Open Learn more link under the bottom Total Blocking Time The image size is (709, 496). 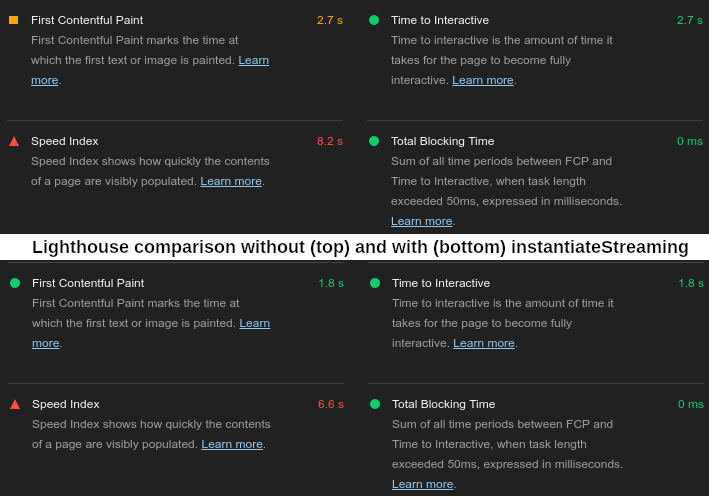point(422,484)
